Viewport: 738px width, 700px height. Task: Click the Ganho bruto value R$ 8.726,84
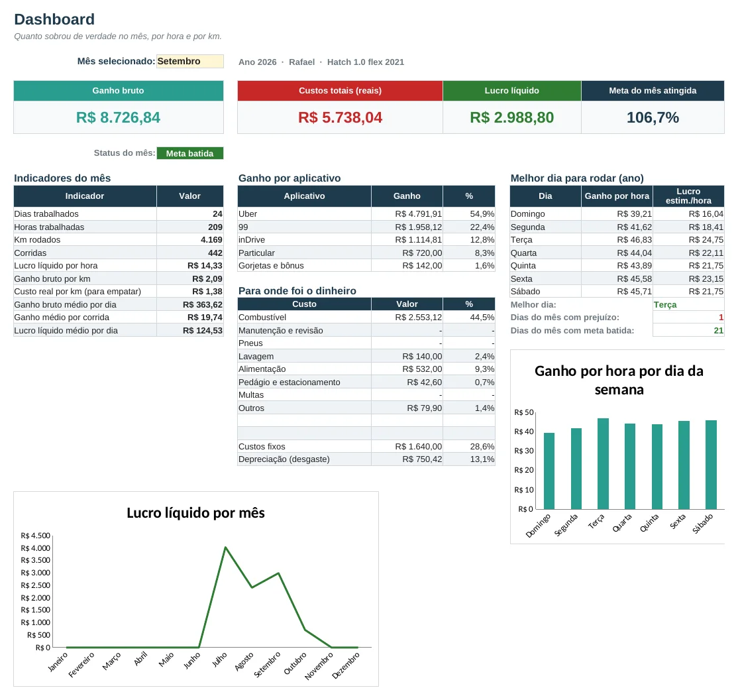pos(118,117)
